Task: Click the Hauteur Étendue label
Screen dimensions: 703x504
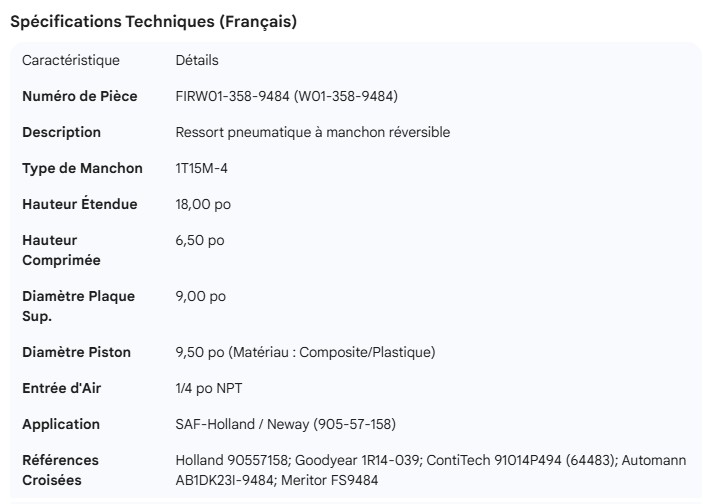Action: [x=80, y=204]
